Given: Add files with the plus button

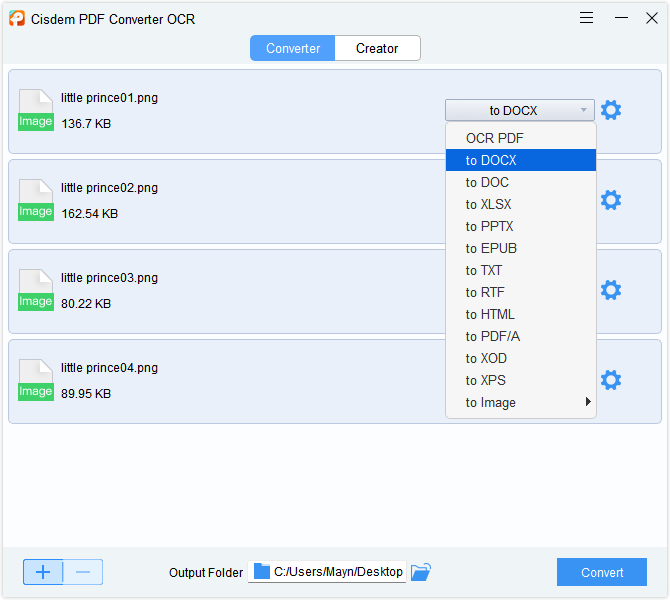Looking at the screenshot, I should click(x=43, y=572).
